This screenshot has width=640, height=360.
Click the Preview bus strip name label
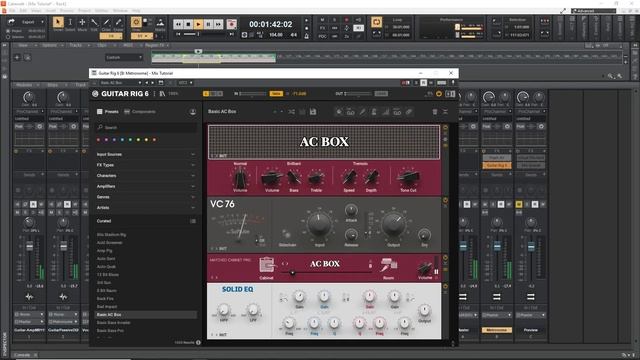(531, 330)
